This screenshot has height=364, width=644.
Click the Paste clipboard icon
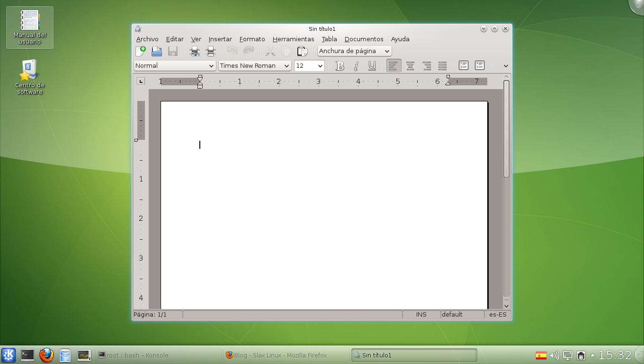point(303,51)
